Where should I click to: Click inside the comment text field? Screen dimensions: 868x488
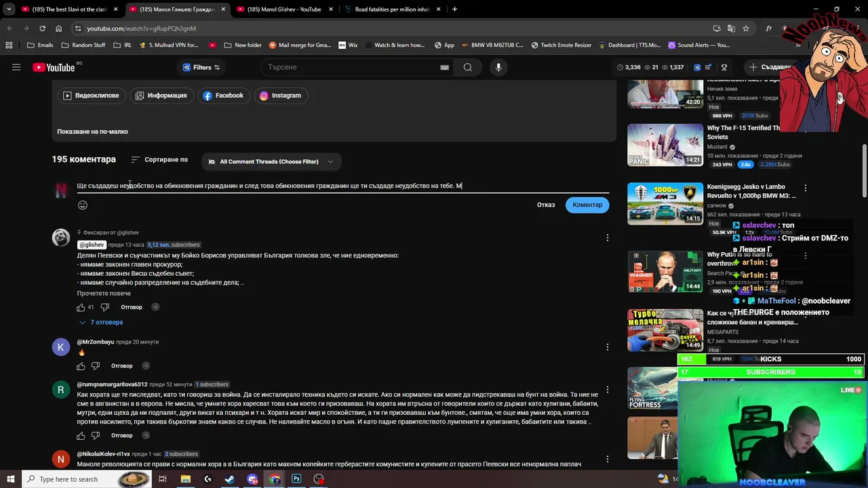(x=342, y=186)
